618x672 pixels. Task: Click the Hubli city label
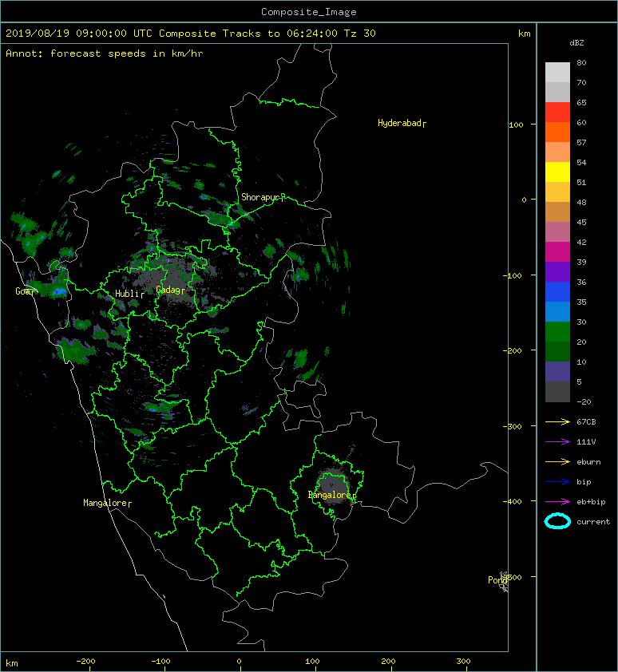coord(129,294)
